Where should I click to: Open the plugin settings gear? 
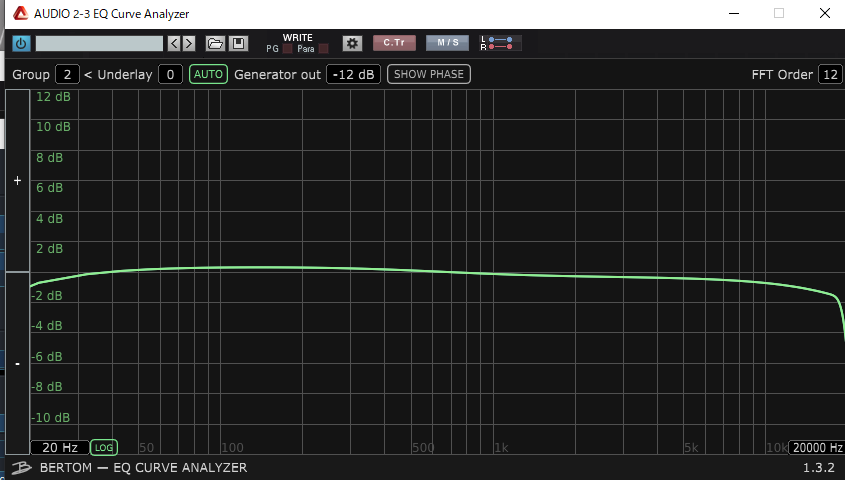[352, 43]
